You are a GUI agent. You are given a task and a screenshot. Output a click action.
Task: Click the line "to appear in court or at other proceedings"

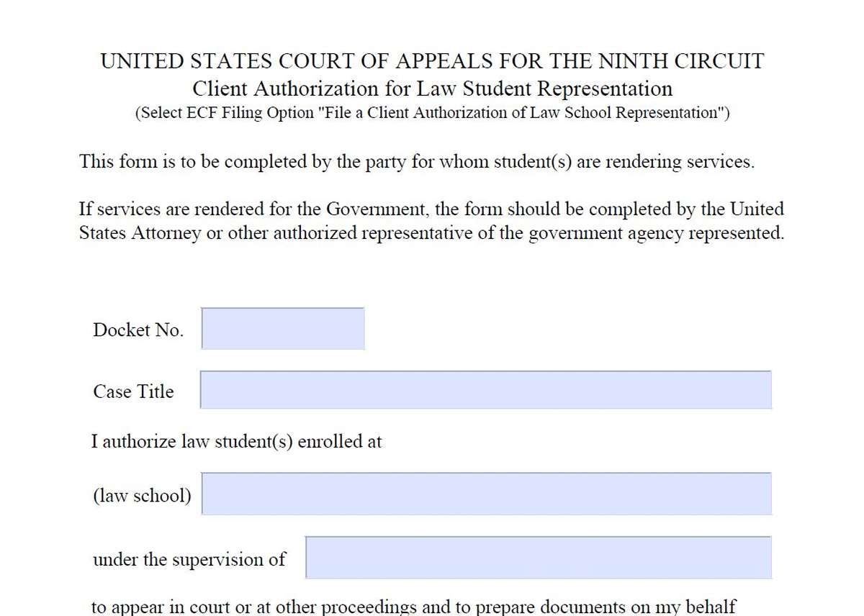(x=413, y=607)
